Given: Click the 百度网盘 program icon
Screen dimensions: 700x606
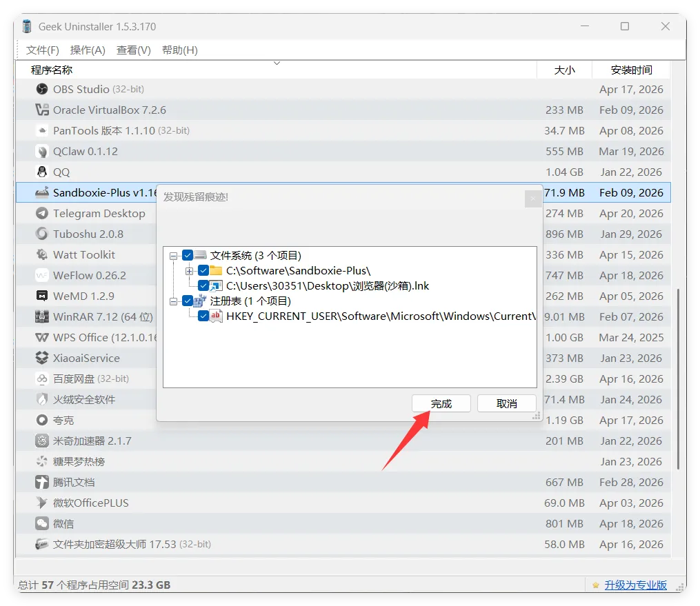Looking at the screenshot, I should [42, 379].
